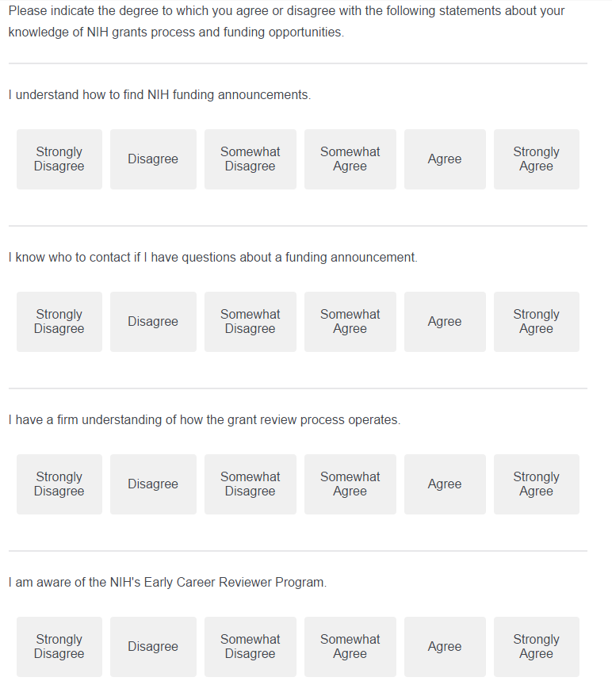Pick Somewhat Disagree for grant review process
This screenshot has width=612, height=700.
250,484
